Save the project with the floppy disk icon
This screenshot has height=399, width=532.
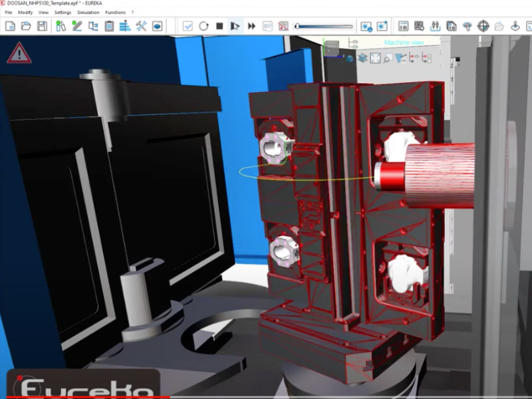42,26
